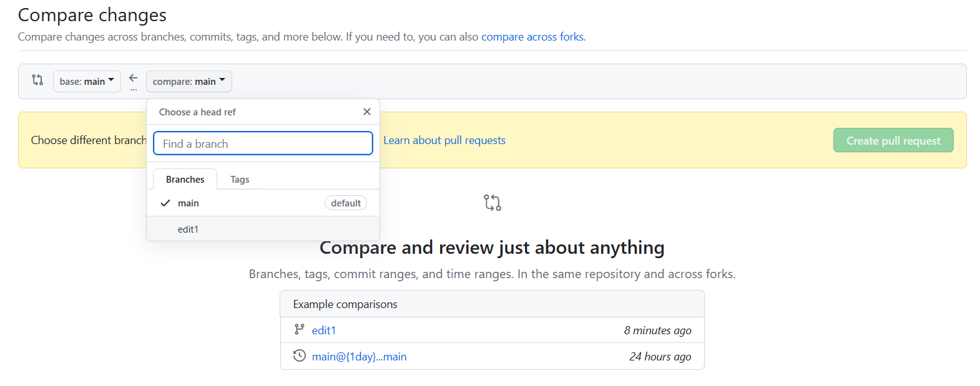The height and width of the screenshot is (386, 980).
Task: Open Learn about pull requests link
Action: pyautogui.click(x=444, y=140)
